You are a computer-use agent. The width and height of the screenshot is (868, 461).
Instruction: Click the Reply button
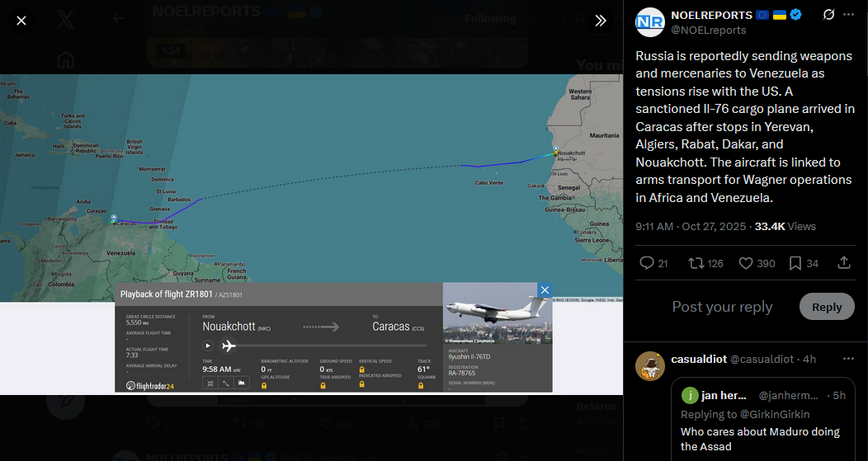coord(827,307)
